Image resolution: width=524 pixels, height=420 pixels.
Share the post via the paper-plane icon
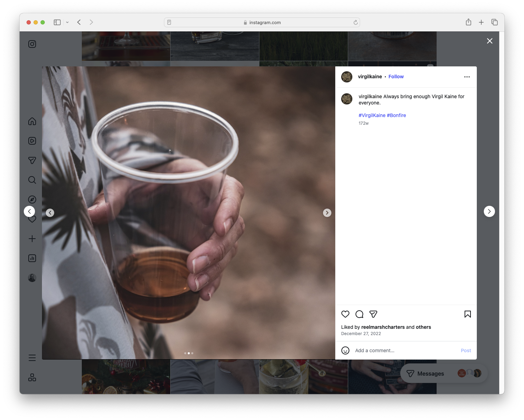tap(373, 314)
